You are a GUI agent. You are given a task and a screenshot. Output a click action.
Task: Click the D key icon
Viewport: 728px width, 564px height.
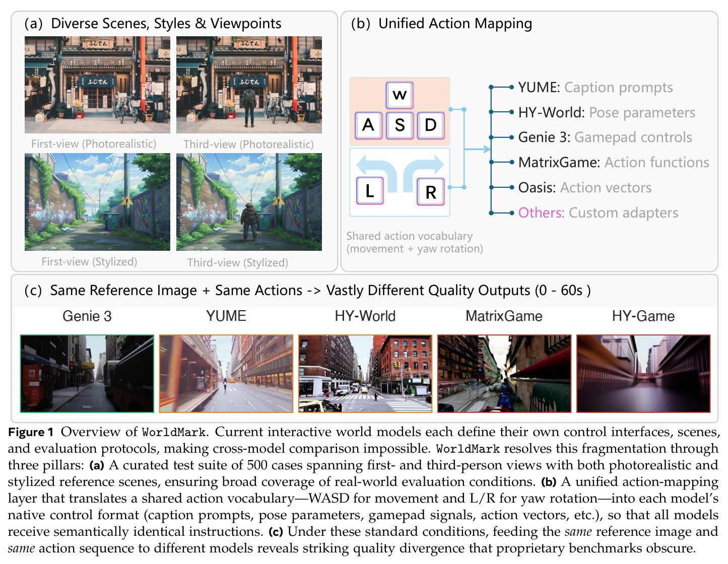(x=431, y=125)
